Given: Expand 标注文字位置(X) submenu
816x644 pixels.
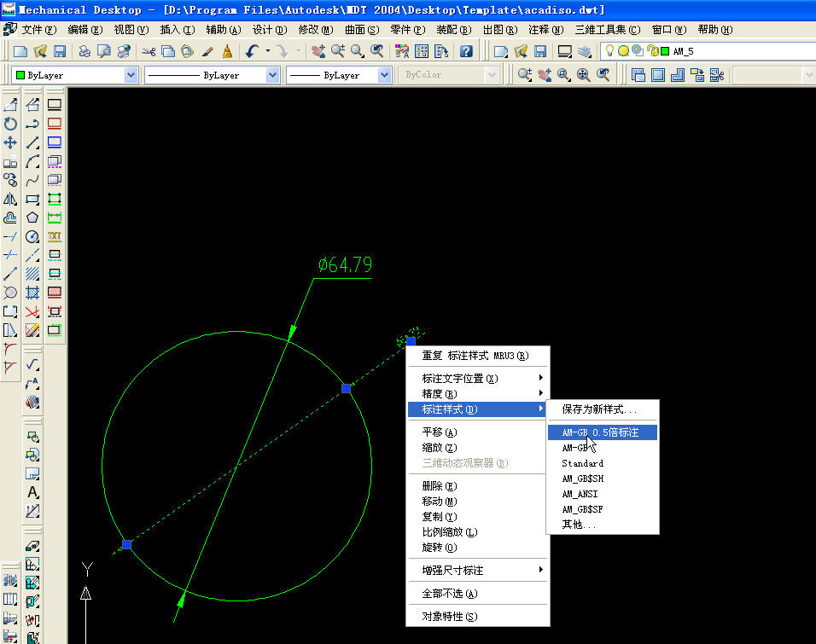Looking at the screenshot, I should pos(478,378).
